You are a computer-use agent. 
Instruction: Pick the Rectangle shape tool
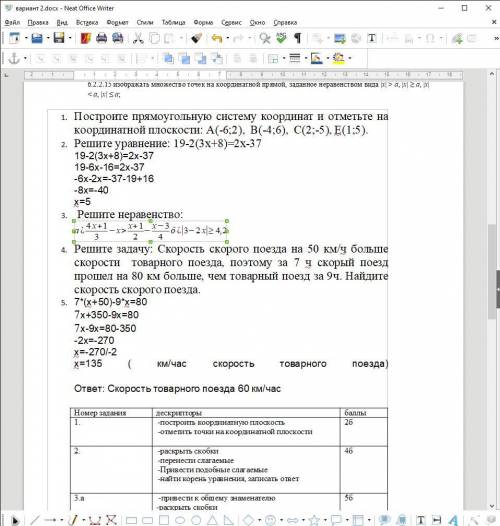[x=131, y=520]
